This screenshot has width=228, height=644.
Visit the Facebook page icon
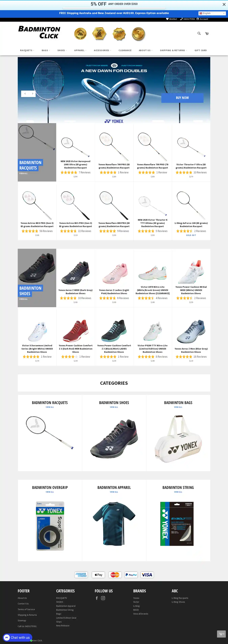(97, 598)
